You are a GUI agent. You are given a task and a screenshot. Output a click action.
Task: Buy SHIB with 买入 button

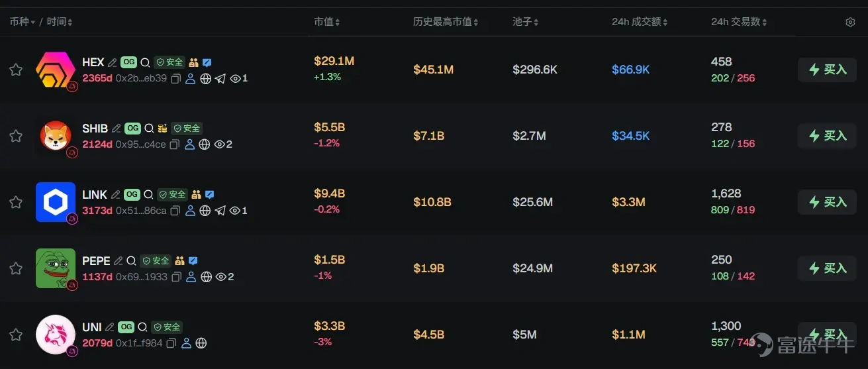click(x=828, y=136)
